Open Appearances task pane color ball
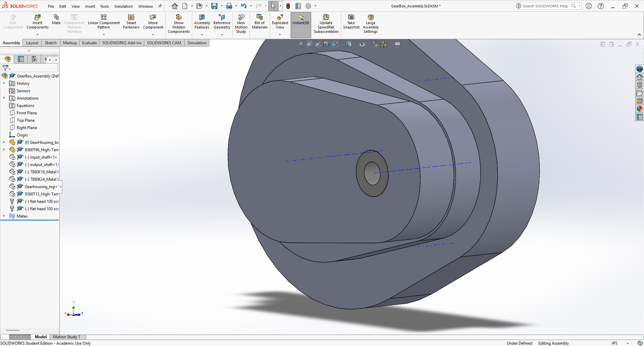 (640, 109)
